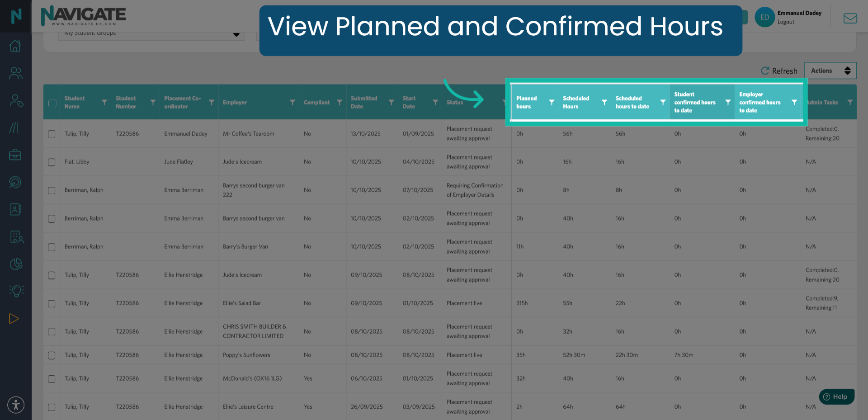Open the accessibility icon bottom left
868x420 pixels.
(16, 405)
